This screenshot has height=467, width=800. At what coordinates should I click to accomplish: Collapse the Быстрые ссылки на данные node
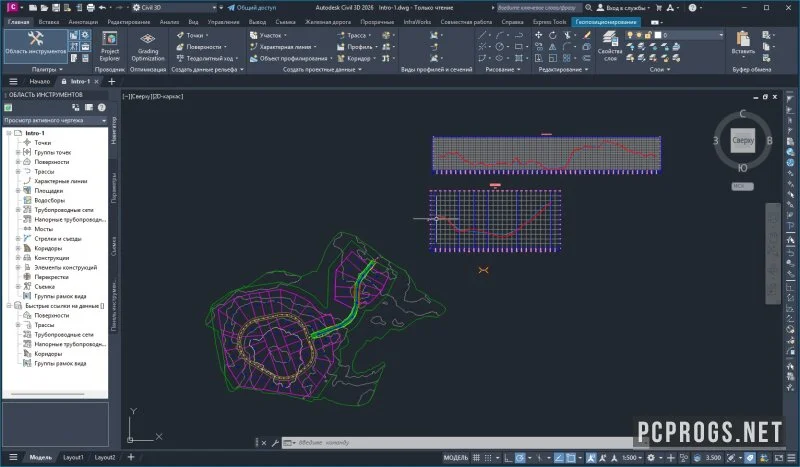coord(9,306)
